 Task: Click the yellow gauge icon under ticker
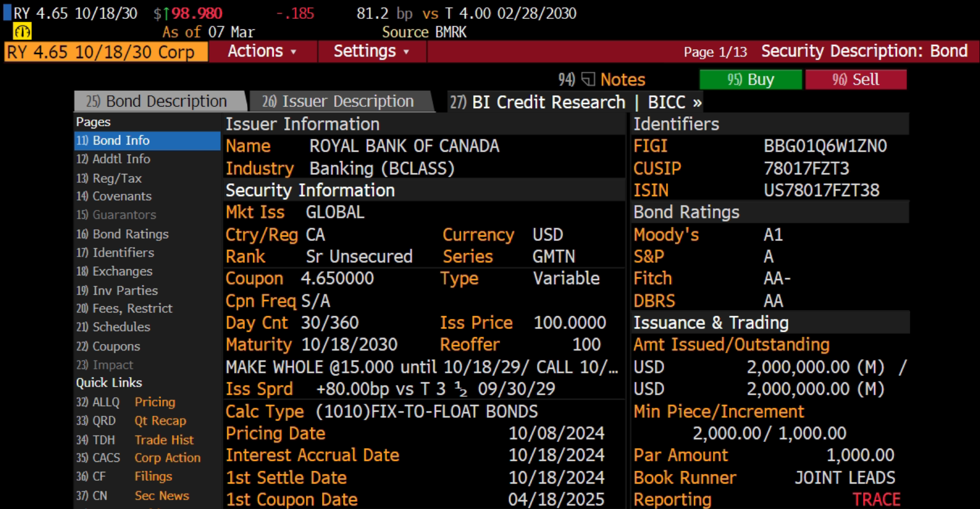[x=22, y=32]
